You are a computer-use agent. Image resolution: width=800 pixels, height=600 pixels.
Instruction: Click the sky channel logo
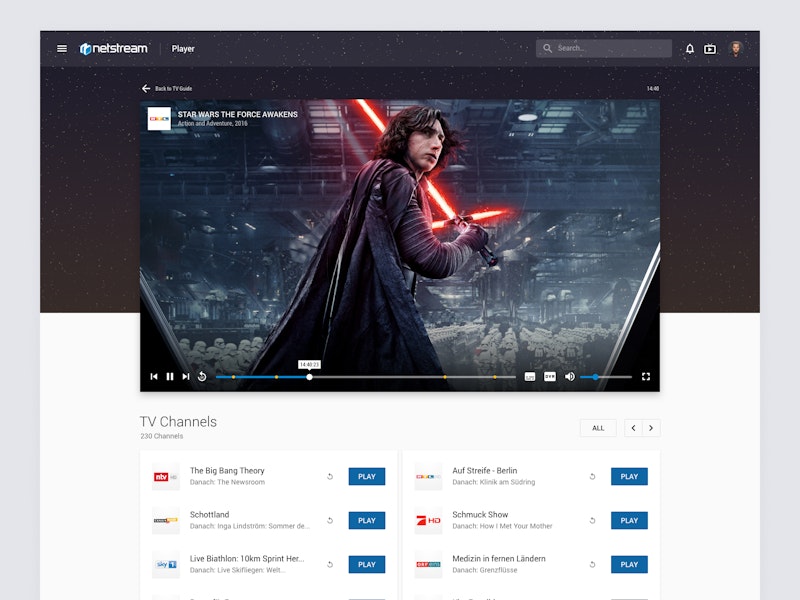[x=166, y=564]
